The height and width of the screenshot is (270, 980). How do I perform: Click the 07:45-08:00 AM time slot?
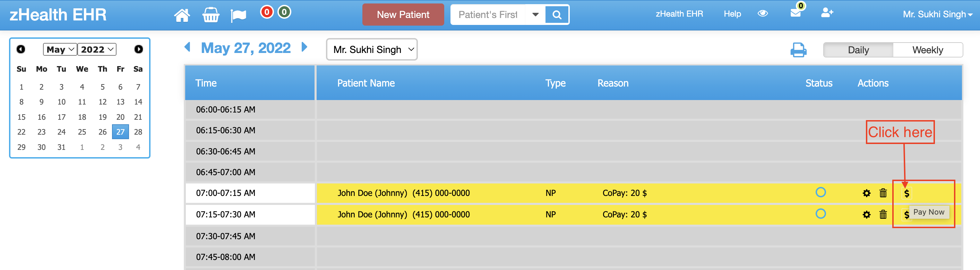(x=250, y=257)
